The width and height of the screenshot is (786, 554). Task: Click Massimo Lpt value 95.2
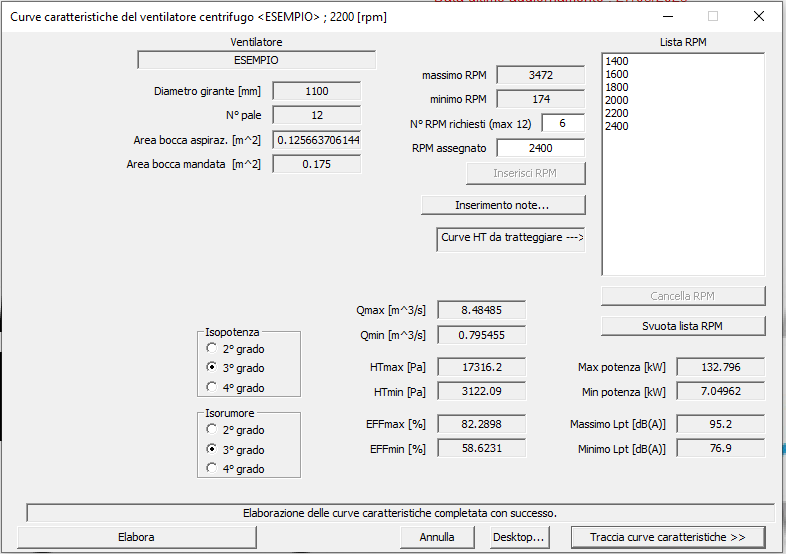click(721, 424)
